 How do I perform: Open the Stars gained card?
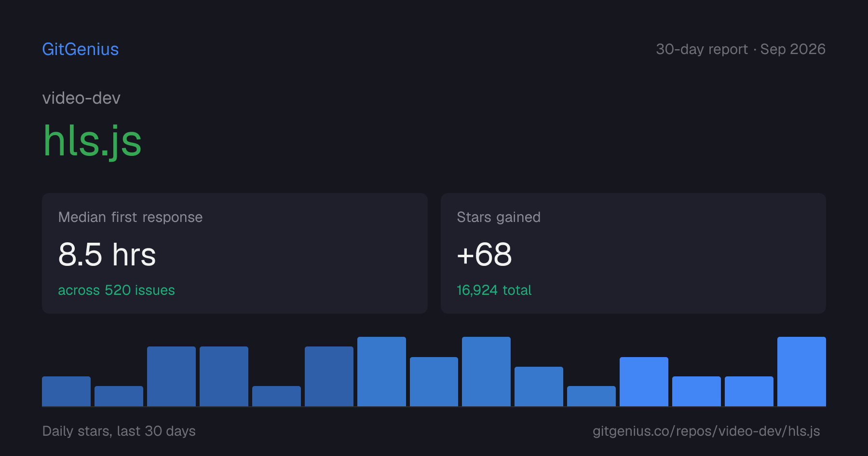[x=633, y=253]
